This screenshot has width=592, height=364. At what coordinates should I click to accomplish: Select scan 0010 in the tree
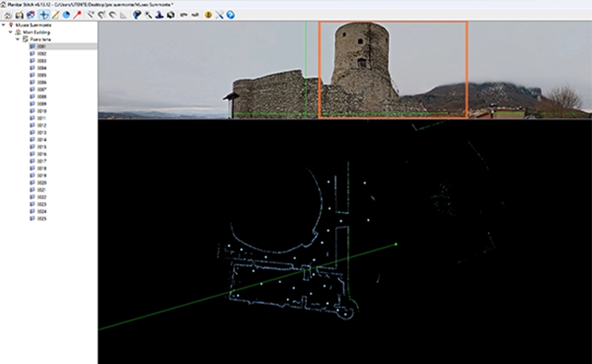tap(42, 111)
